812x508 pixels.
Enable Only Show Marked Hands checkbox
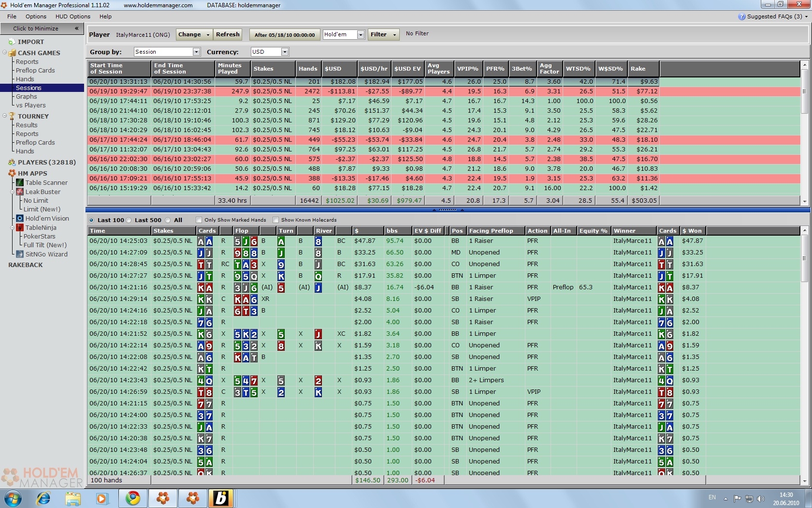click(x=199, y=220)
